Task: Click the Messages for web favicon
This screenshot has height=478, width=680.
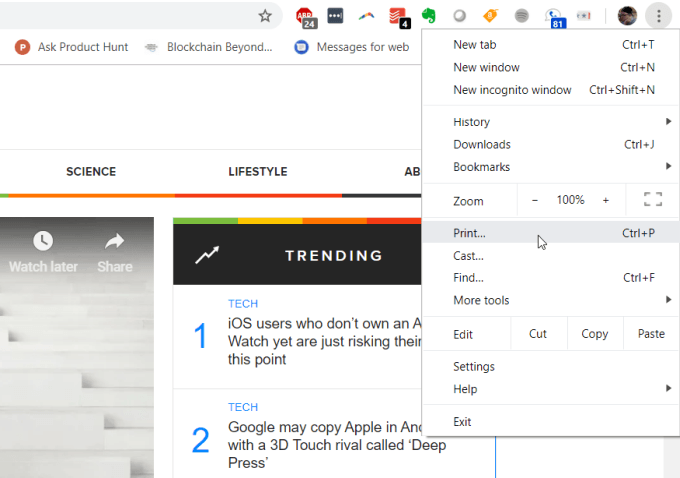Action: pyautogui.click(x=301, y=47)
